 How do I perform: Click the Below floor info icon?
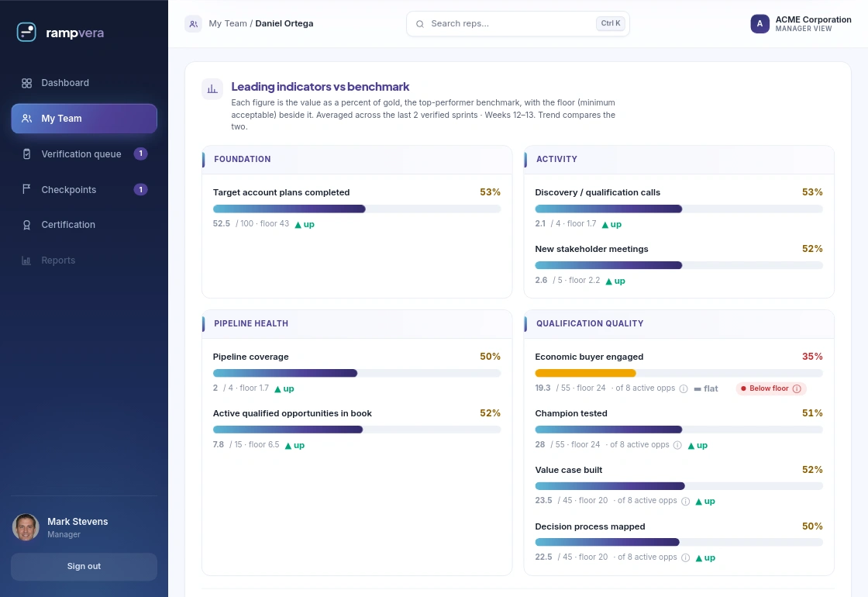(797, 388)
